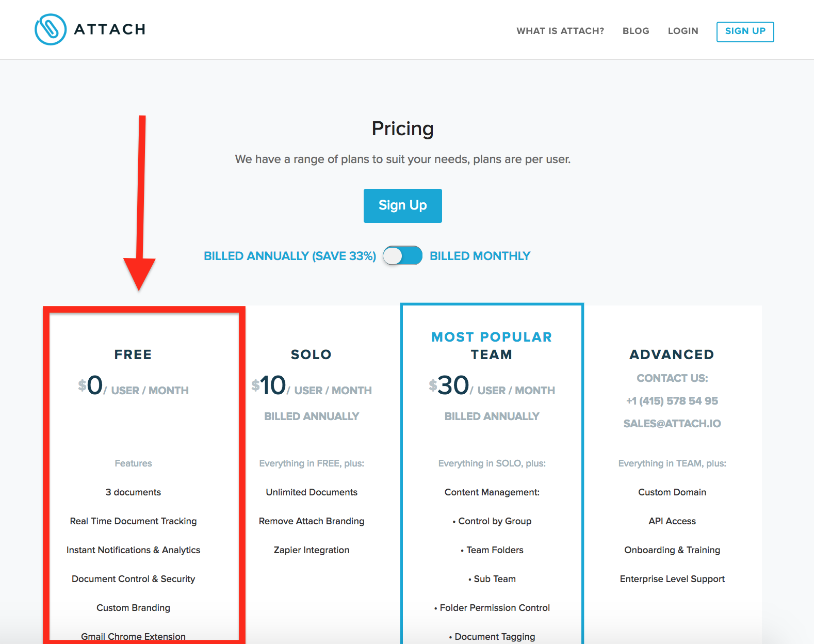Click the SALES@ATTACH.IO email link

672,424
